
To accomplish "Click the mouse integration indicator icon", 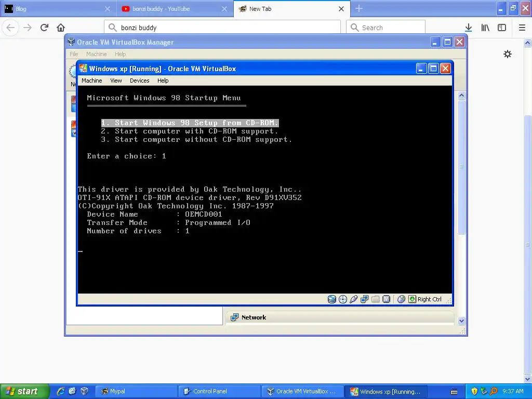I will tap(401, 299).
